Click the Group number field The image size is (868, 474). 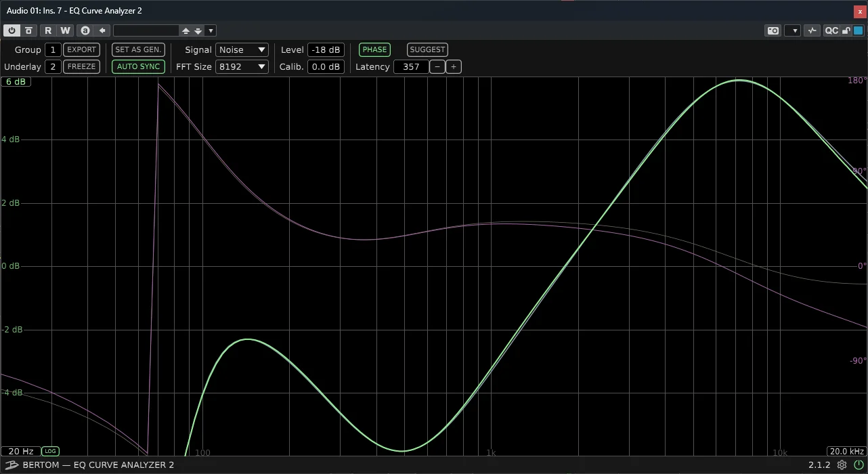pos(53,49)
